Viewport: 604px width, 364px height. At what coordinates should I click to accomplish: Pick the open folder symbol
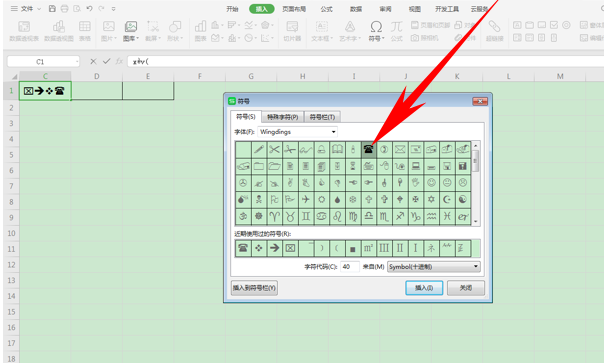274,166
